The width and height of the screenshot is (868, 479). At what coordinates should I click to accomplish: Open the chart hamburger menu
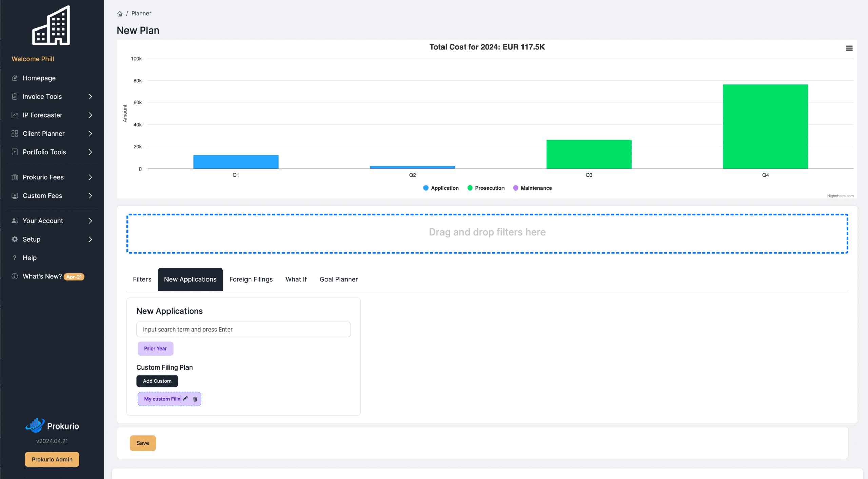click(849, 48)
